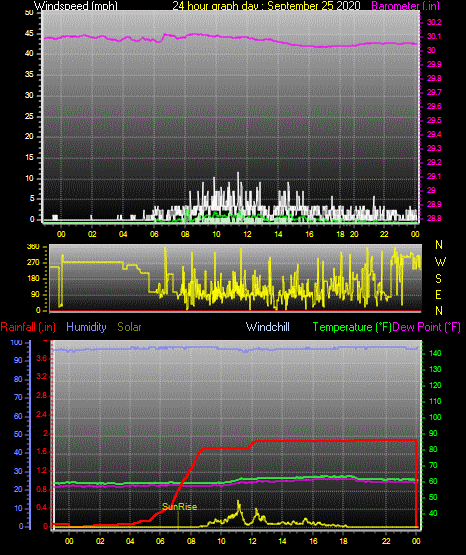Image resolution: width=466 pixels, height=555 pixels.
Task: Click the 3.6 rainfall scale value
Action: coord(41,359)
